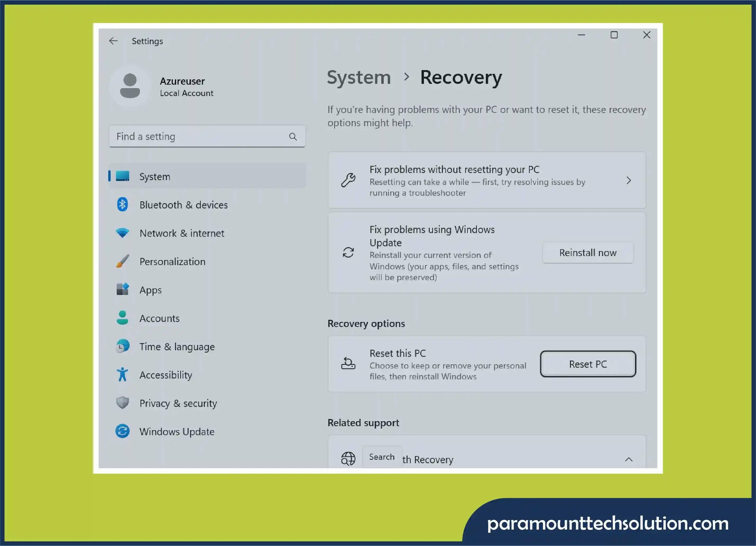This screenshot has width=756, height=546.
Task: Click the 'Local Account' label
Action: coord(186,93)
